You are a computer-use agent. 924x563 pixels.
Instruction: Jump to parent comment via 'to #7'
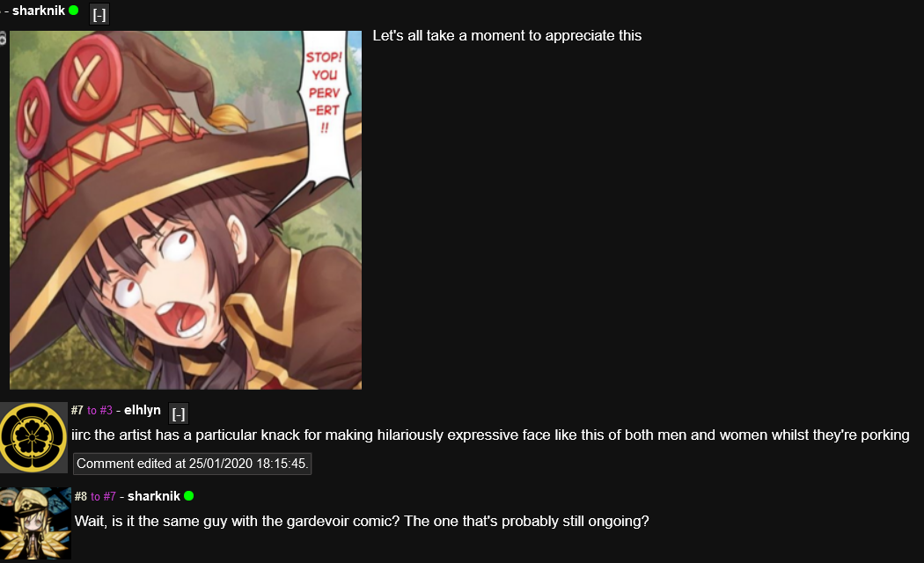coord(103,496)
